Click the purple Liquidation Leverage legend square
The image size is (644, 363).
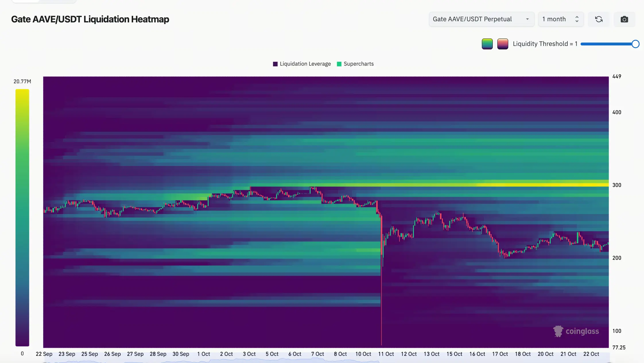point(275,64)
